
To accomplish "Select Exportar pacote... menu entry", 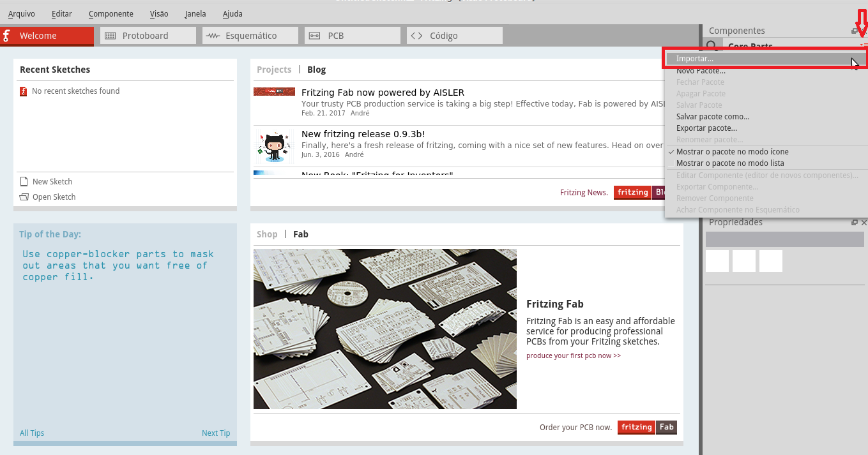I will click(x=765, y=128).
